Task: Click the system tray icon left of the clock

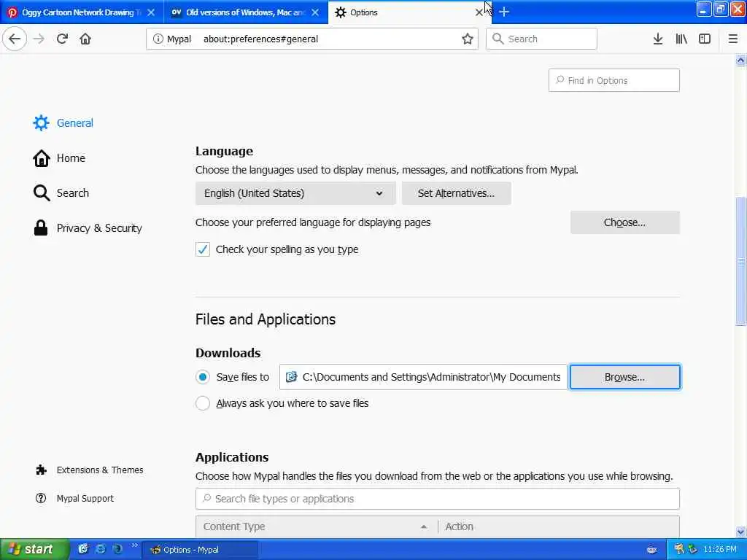Action: click(x=692, y=550)
